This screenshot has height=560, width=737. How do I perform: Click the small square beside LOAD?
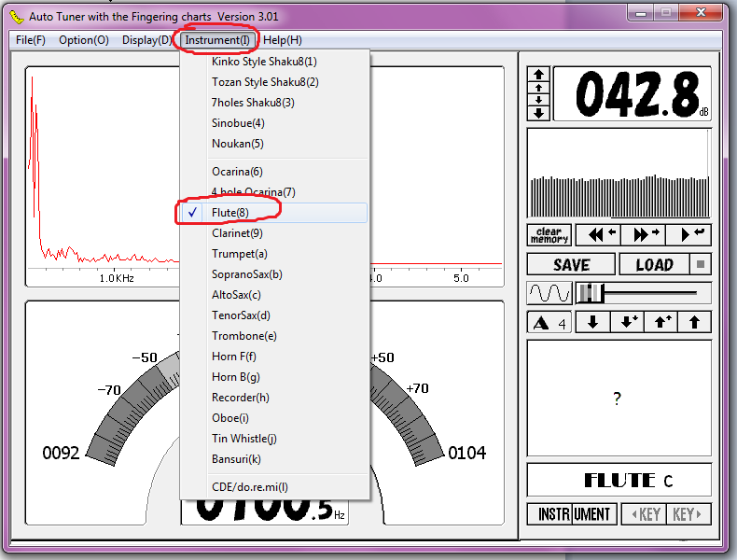pyautogui.click(x=701, y=264)
